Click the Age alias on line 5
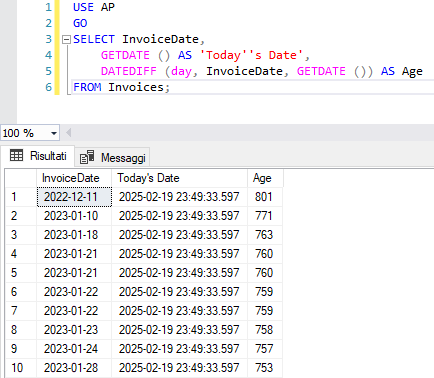Image resolution: width=434 pixels, height=378 pixels. click(412, 71)
